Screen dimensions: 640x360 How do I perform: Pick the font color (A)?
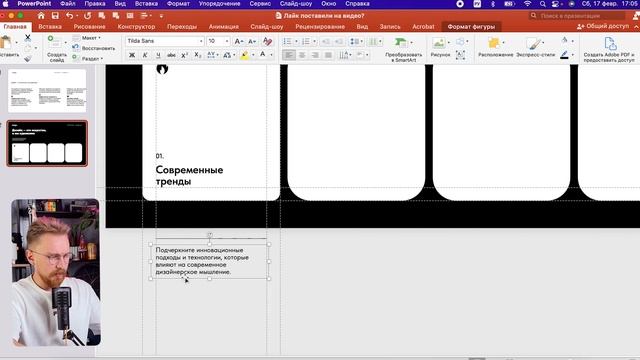(x=262, y=55)
